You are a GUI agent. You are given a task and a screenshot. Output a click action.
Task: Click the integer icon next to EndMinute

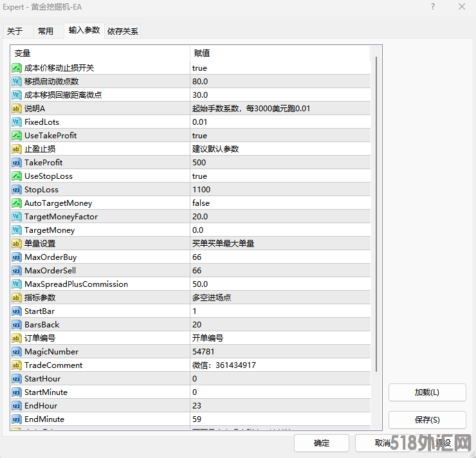tap(16, 419)
